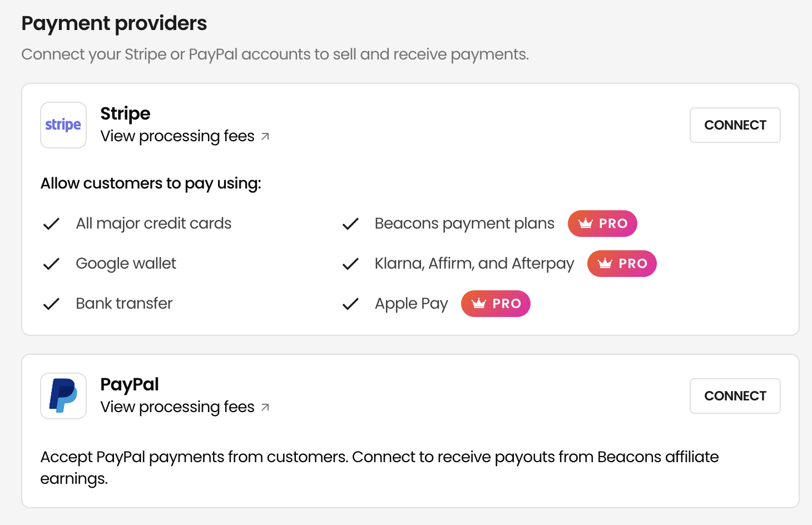Open Stripe's View processing fees link
The width and height of the screenshot is (812, 525).
point(177,136)
